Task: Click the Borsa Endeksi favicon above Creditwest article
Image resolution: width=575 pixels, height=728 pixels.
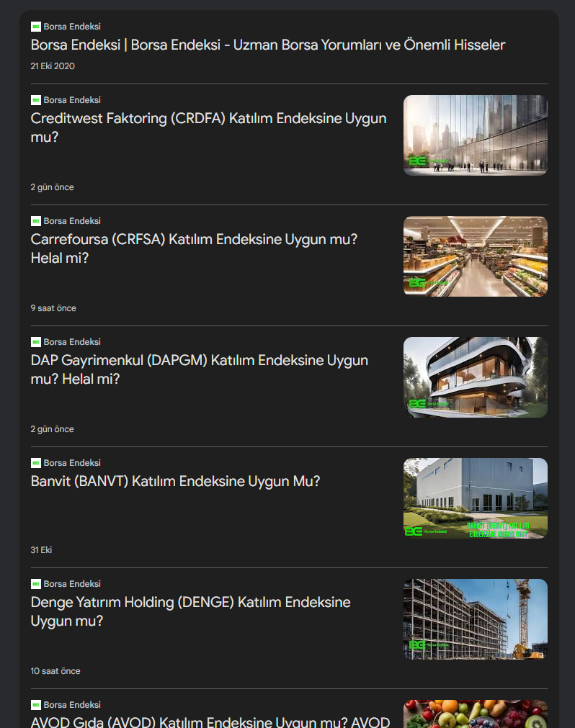Action: click(36, 100)
